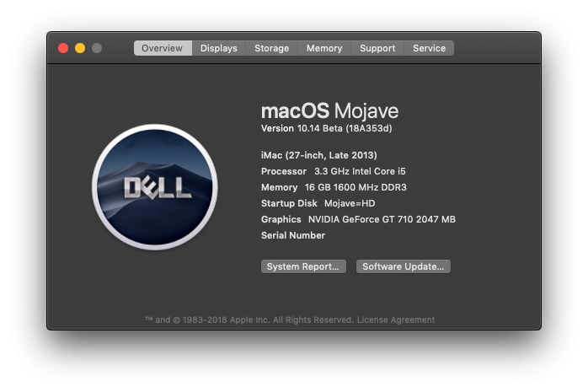Open the License Agreement link
Viewport: 588px width, 392px height.
396,320
